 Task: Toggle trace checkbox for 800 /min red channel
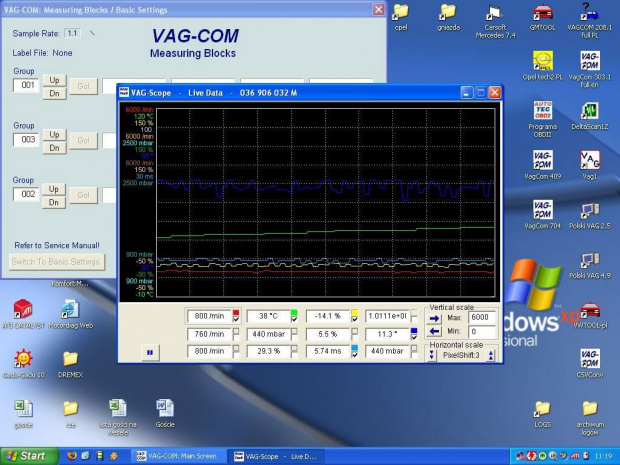236,319
